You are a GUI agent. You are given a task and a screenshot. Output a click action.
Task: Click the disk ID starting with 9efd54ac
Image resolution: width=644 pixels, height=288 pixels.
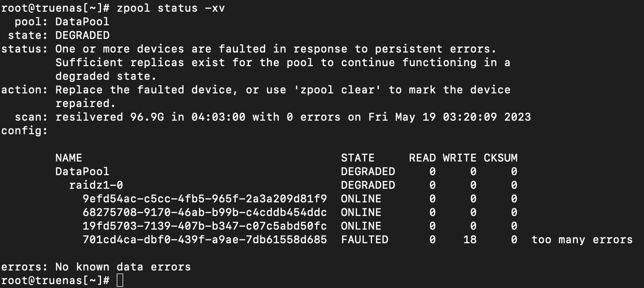pos(205,199)
